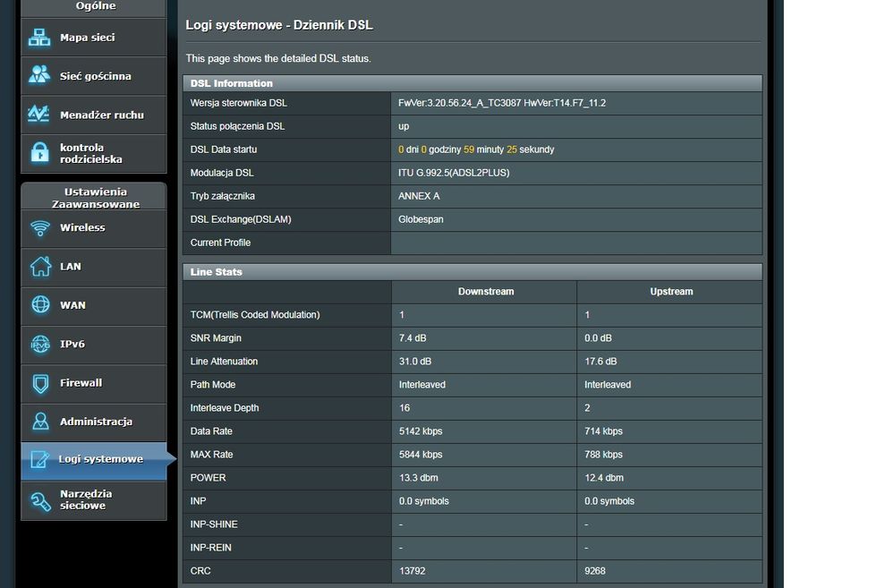The width and height of the screenshot is (894, 588).
Task: Click the Firewall shield icon
Action: click(x=40, y=383)
